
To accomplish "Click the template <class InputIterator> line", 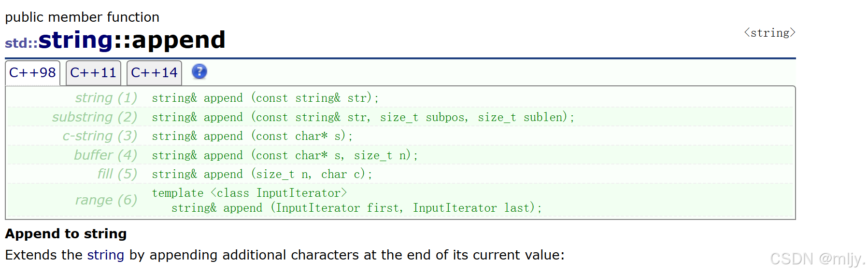I will pos(249,193).
